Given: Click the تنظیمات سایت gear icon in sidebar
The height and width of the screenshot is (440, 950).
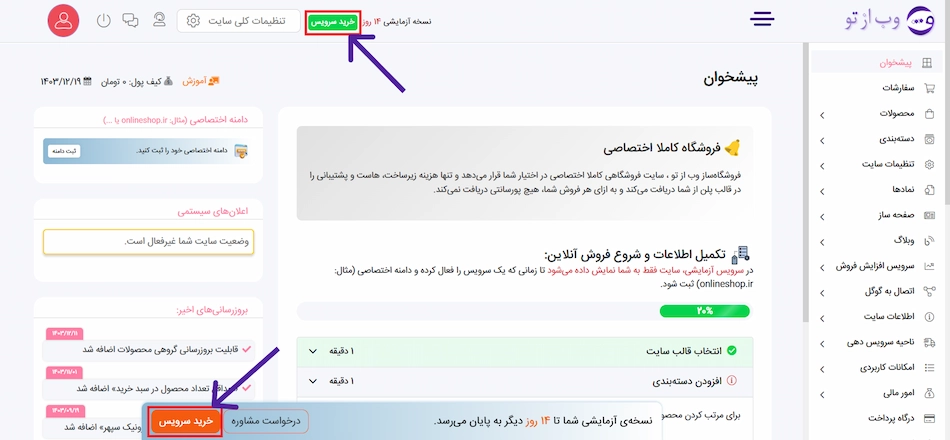Looking at the screenshot, I should coord(929,165).
